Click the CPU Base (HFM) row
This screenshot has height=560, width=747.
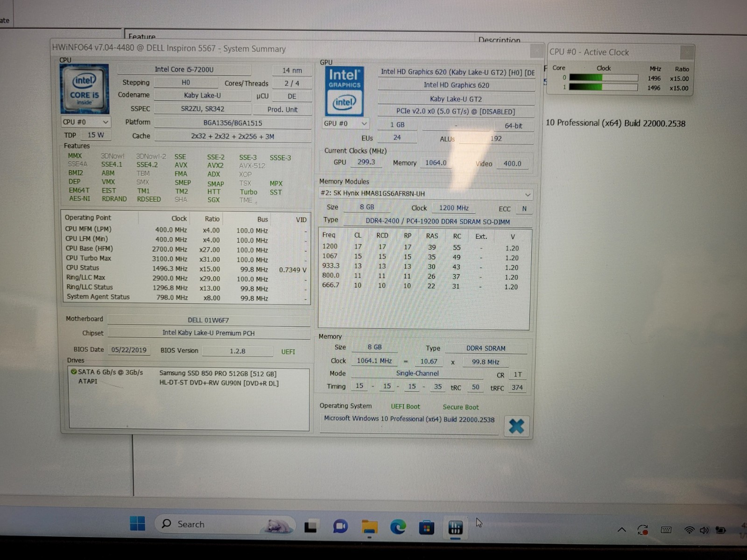click(186, 249)
